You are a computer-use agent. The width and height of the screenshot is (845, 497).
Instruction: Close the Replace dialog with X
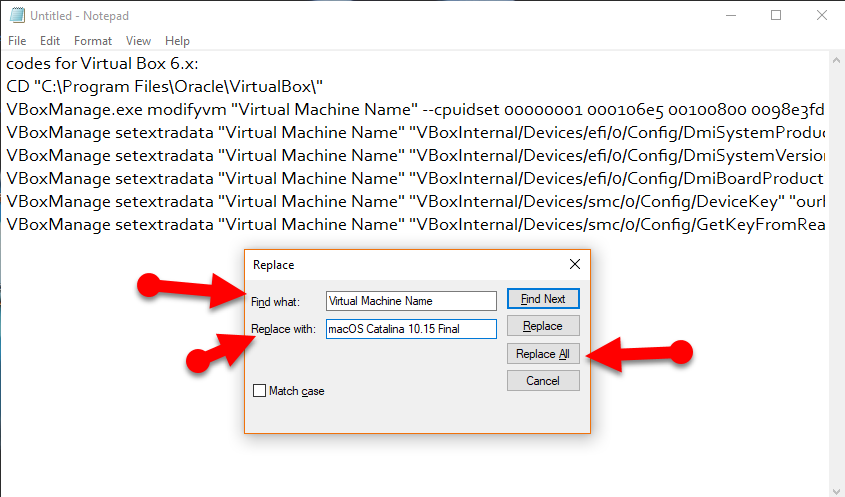(x=575, y=265)
